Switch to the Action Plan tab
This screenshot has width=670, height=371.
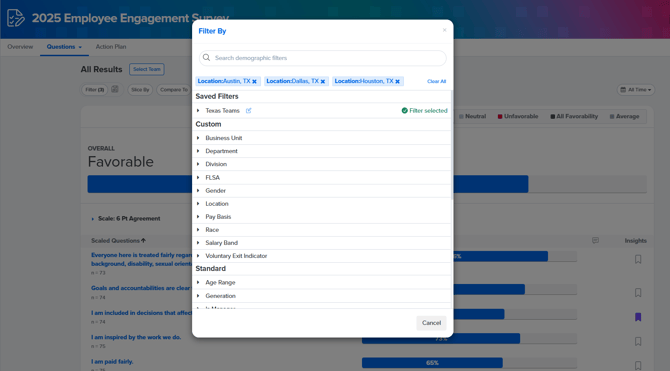point(111,47)
